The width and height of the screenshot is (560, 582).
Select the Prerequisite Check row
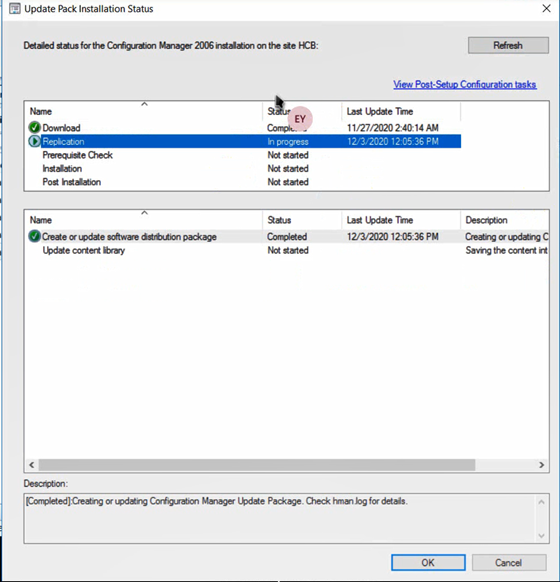tap(244, 155)
